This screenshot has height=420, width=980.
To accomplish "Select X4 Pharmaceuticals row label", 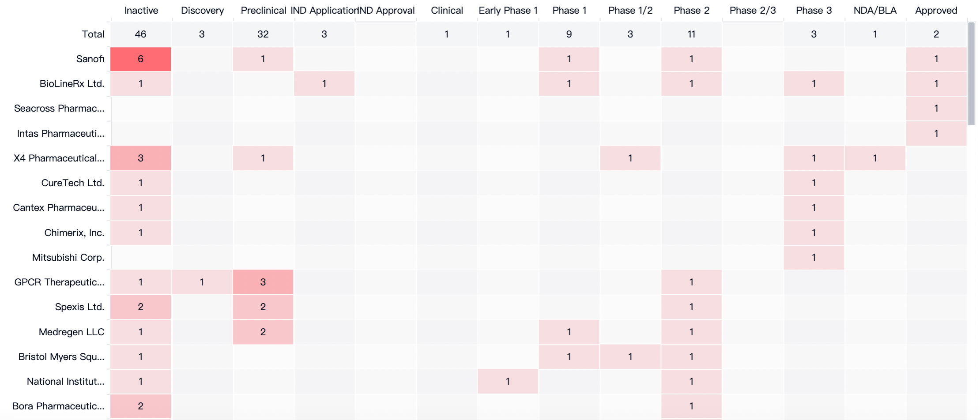I will click(x=59, y=158).
